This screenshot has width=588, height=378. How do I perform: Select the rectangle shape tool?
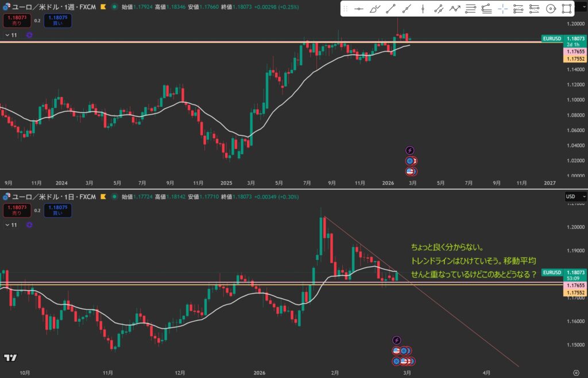(x=567, y=9)
